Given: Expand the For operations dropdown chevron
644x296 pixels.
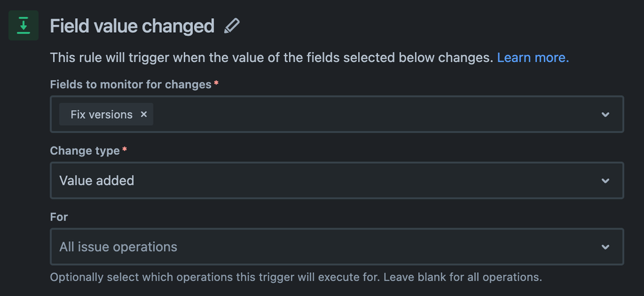Looking at the screenshot, I should [x=605, y=247].
